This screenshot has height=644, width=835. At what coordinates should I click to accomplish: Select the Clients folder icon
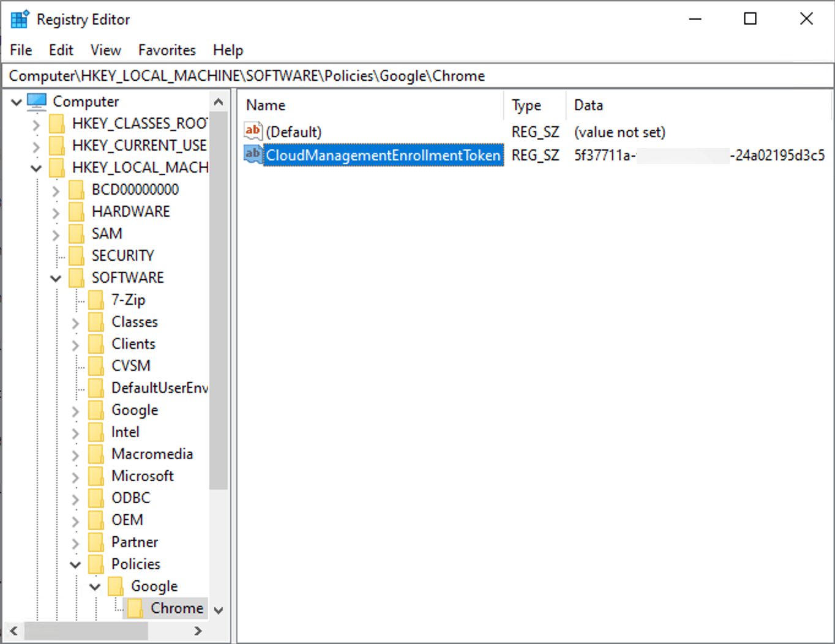tap(96, 344)
